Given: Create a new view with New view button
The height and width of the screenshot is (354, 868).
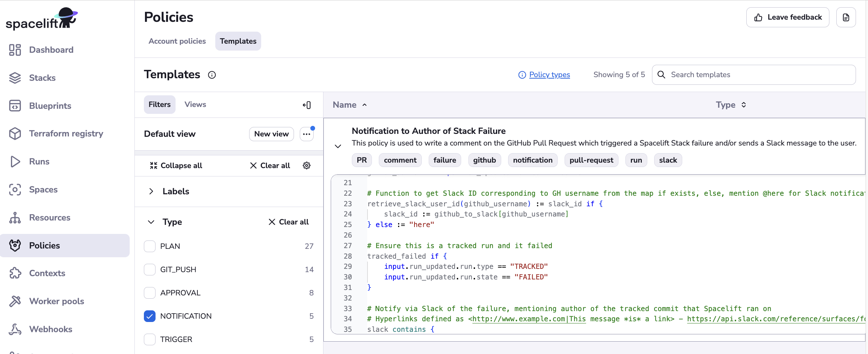Looking at the screenshot, I should pyautogui.click(x=271, y=134).
